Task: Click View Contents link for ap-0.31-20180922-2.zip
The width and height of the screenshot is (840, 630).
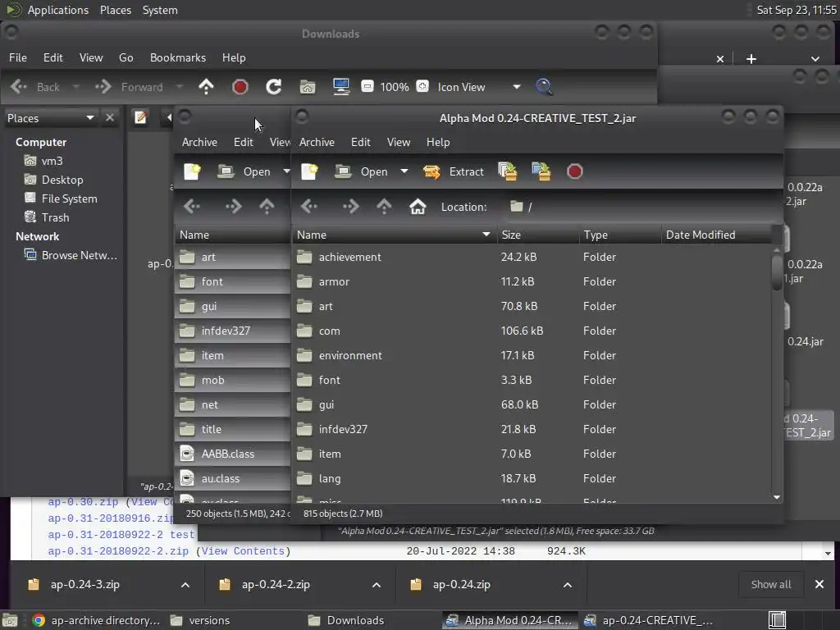Action: click(x=243, y=551)
